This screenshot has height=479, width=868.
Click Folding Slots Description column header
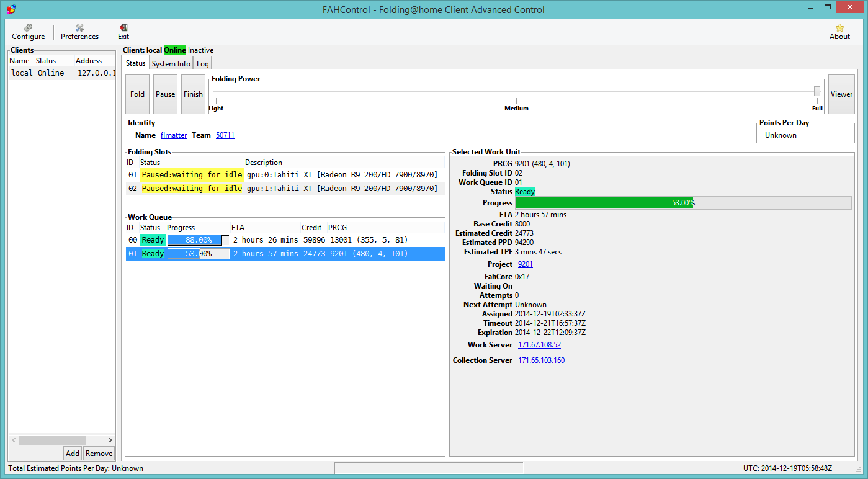click(264, 163)
